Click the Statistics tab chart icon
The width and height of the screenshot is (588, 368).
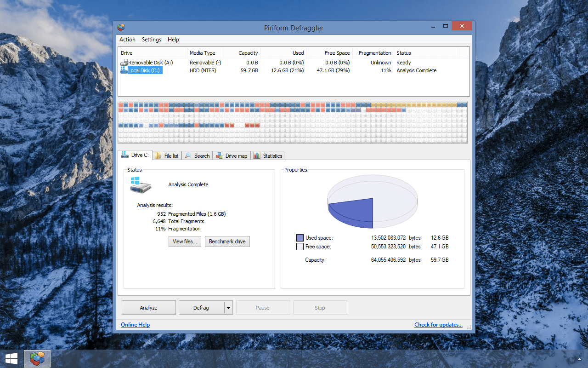tap(257, 156)
